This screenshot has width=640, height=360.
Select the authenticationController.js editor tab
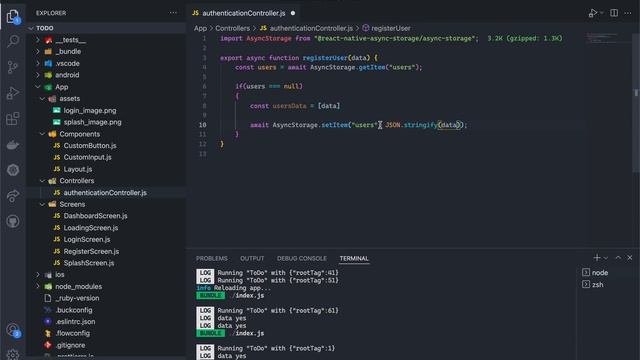[244, 13]
